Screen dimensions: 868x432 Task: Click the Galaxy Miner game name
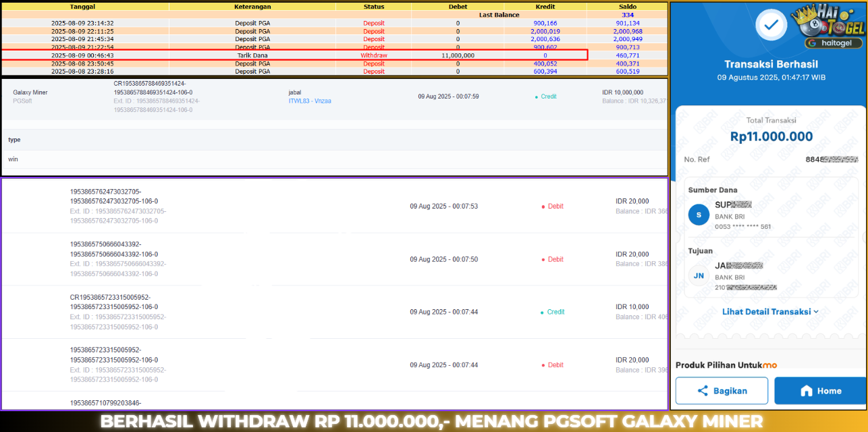30,92
